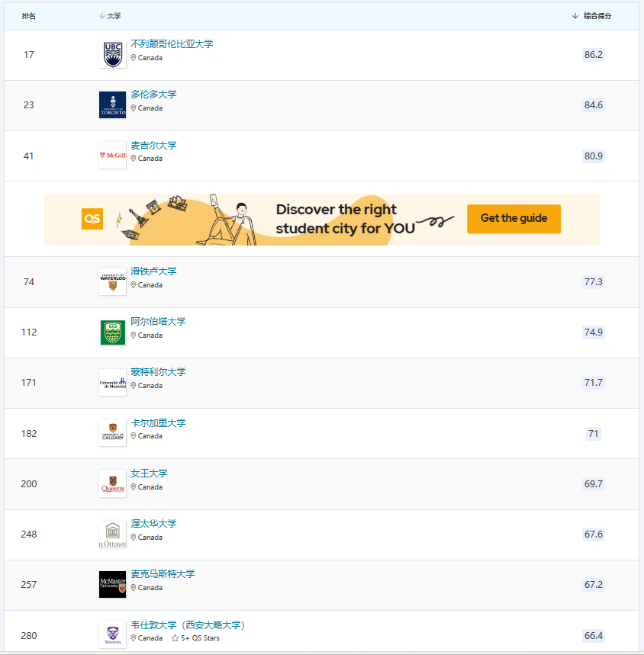Click the location pin icon under 不列颠哥伦比亚大学
644x655 pixels.
[x=134, y=58]
